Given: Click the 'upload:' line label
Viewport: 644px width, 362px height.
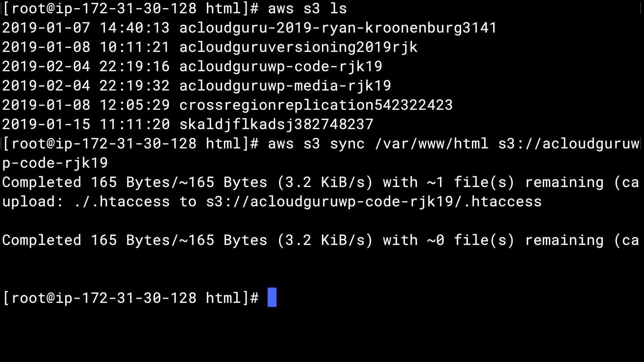Looking at the screenshot, I should pos(33,202).
